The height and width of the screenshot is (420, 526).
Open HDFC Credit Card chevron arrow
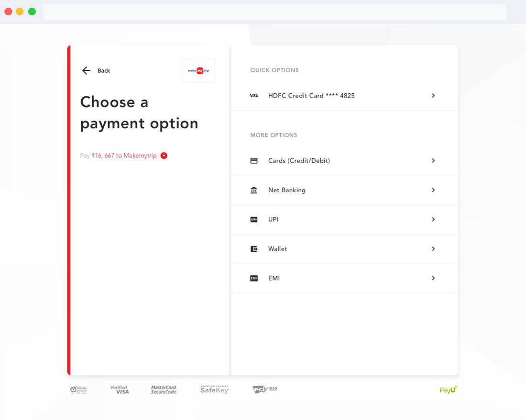tap(433, 96)
